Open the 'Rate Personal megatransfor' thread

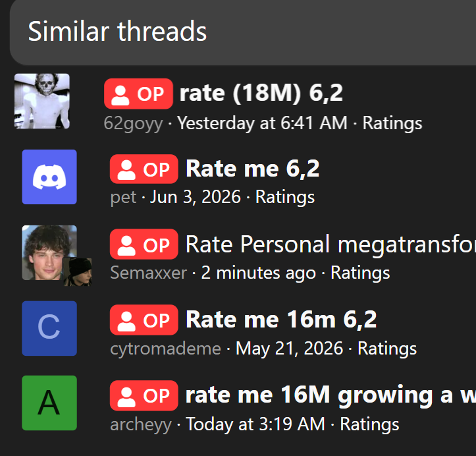coord(331,244)
